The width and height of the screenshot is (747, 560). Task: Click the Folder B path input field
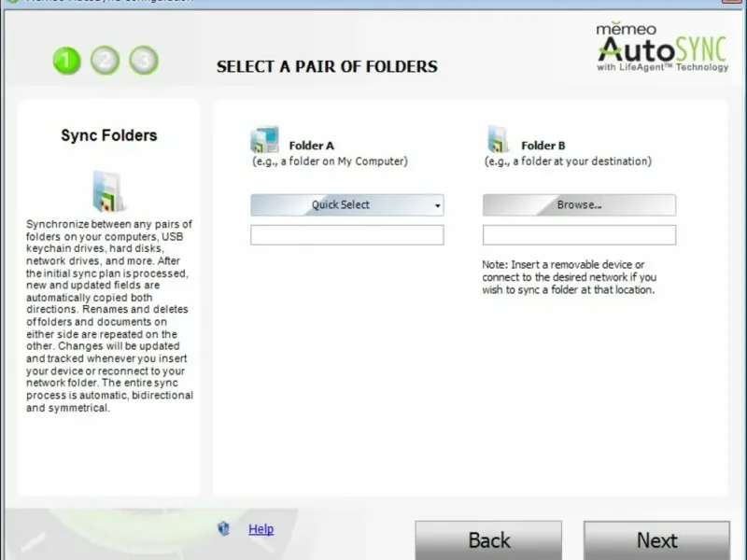[x=579, y=235]
